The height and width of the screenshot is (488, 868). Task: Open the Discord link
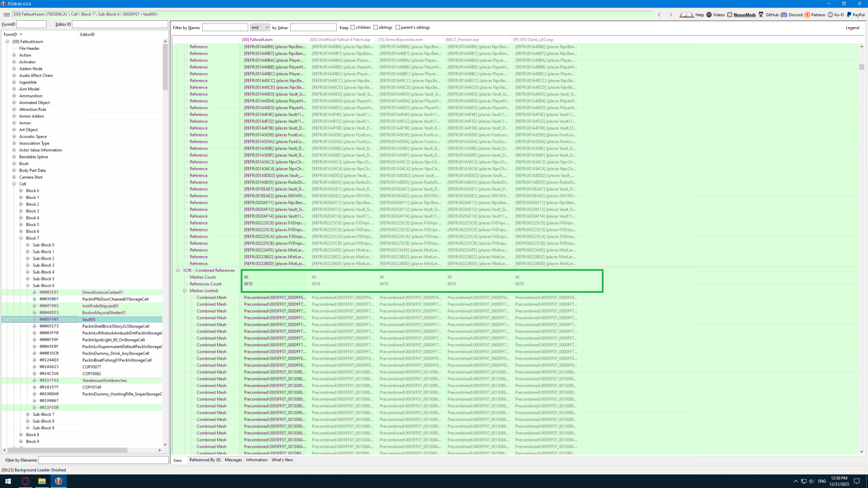coord(795,14)
